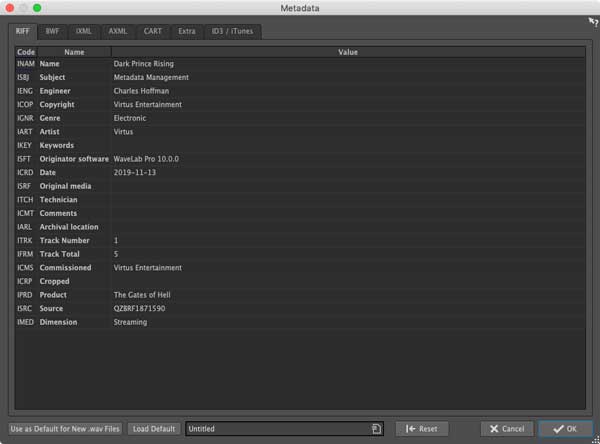Open the BWF tab

[52, 31]
